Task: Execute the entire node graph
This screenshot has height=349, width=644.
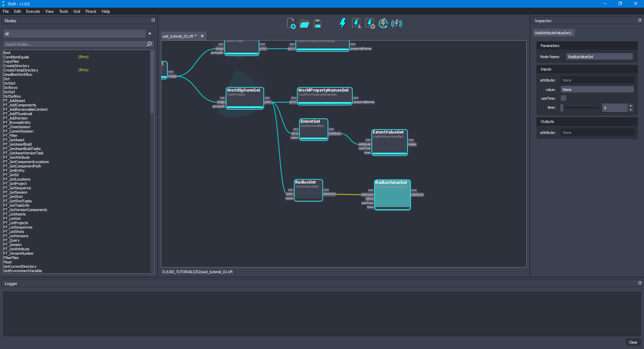Action: 342,23
